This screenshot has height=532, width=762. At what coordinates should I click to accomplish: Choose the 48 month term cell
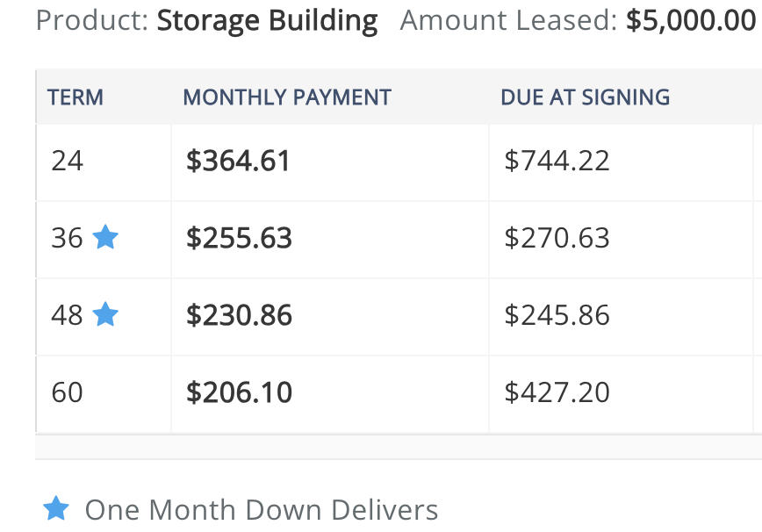tap(104, 316)
